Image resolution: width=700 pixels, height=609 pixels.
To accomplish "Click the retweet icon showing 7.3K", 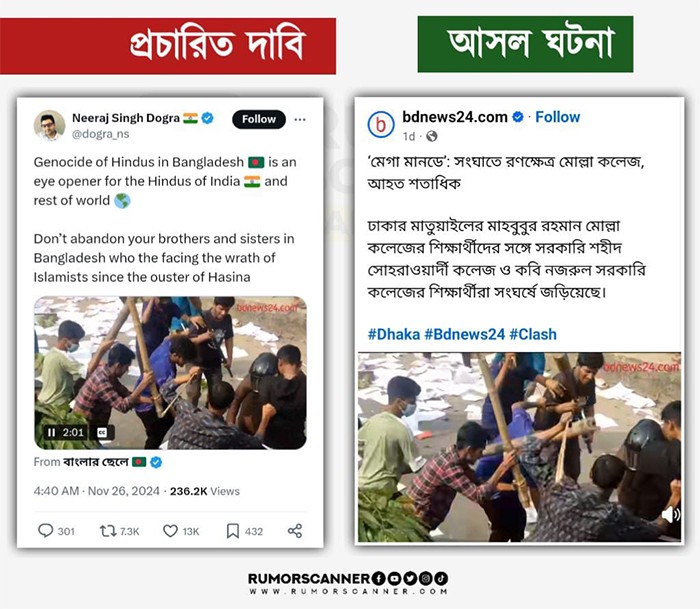I will [108, 531].
